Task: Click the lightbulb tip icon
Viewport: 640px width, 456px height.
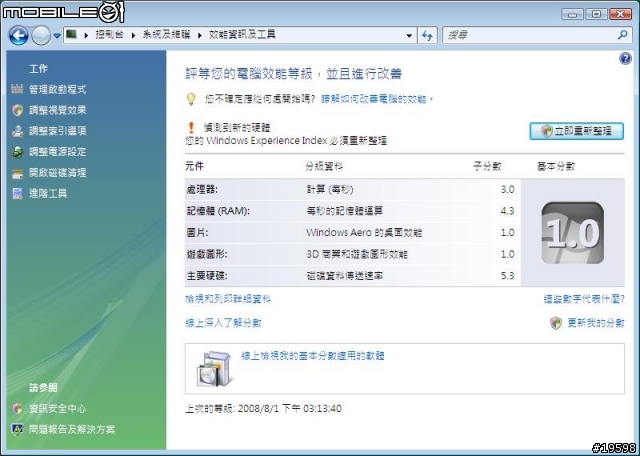Action: click(191, 99)
